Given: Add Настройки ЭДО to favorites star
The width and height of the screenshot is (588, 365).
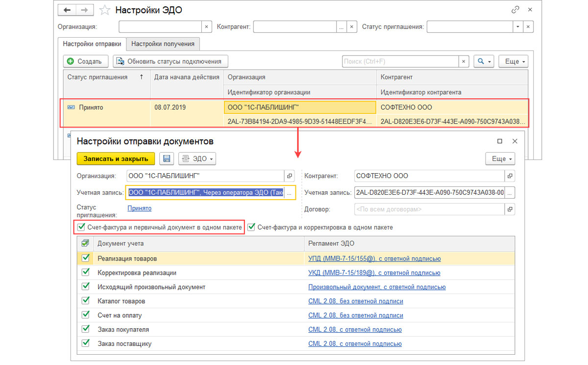Looking at the screenshot, I should [x=104, y=10].
